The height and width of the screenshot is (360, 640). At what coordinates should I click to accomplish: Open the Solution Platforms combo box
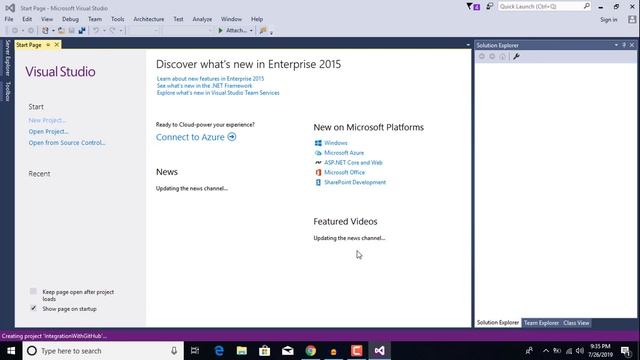click(188, 30)
